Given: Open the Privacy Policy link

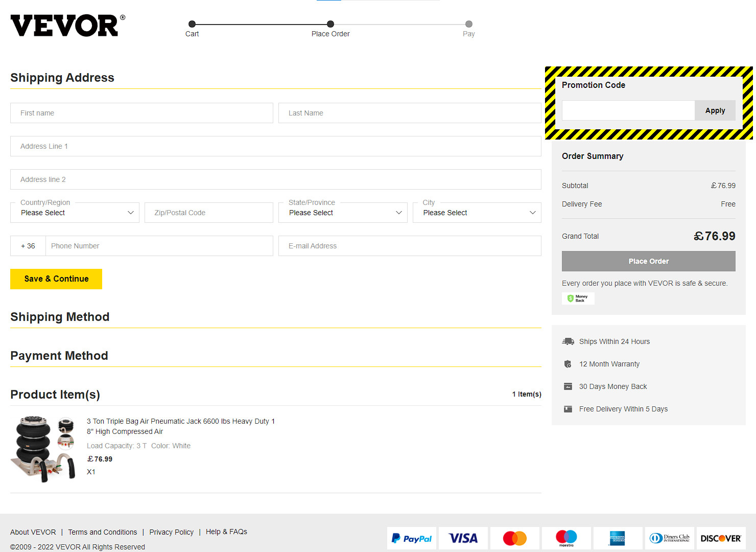Looking at the screenshot, I should click(x=172, y=532).
